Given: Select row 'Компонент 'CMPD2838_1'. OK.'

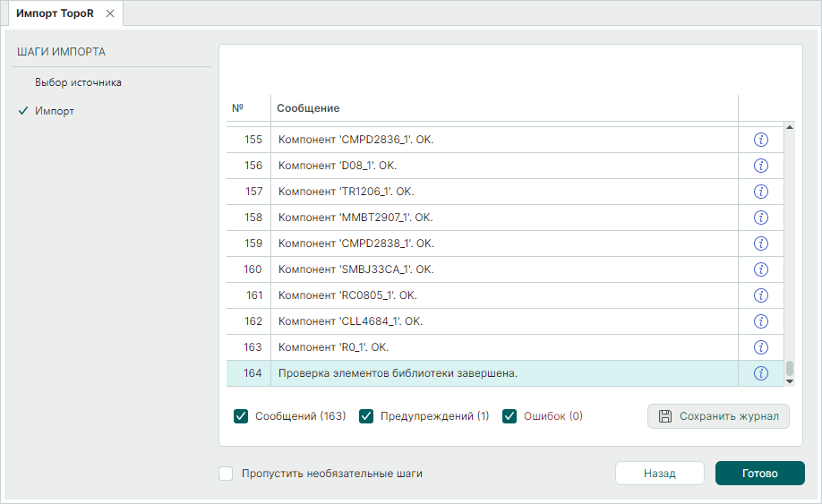Looking at the screenshot, I should 505,243.
